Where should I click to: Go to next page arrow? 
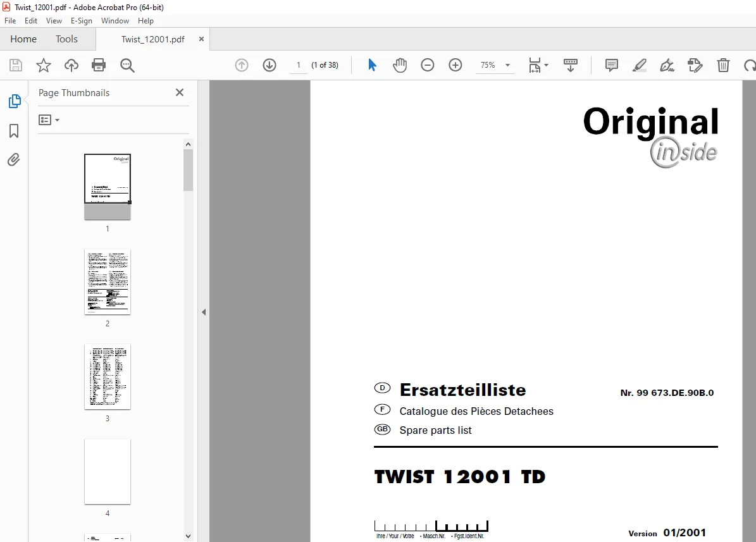[x=270, y=65]
